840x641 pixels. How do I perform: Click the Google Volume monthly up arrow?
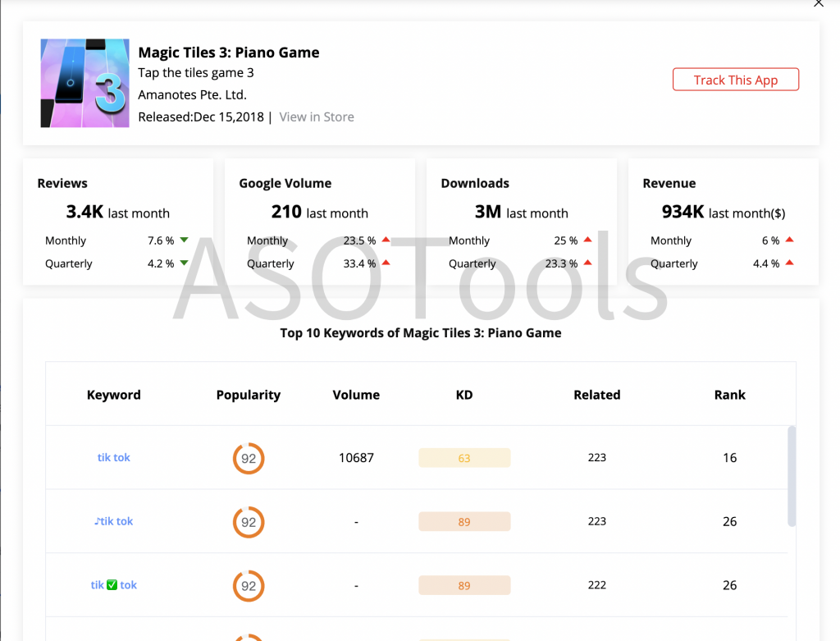[386, 240]
